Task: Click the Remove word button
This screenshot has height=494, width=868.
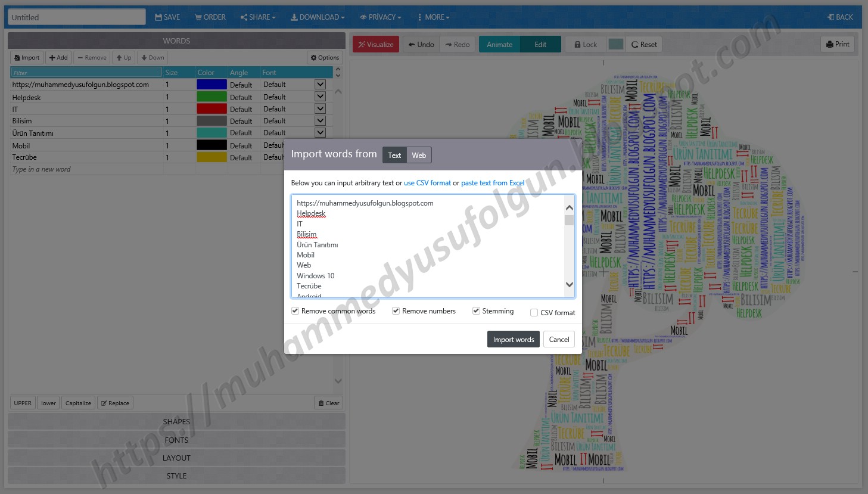Action: (x=92, y=58)
